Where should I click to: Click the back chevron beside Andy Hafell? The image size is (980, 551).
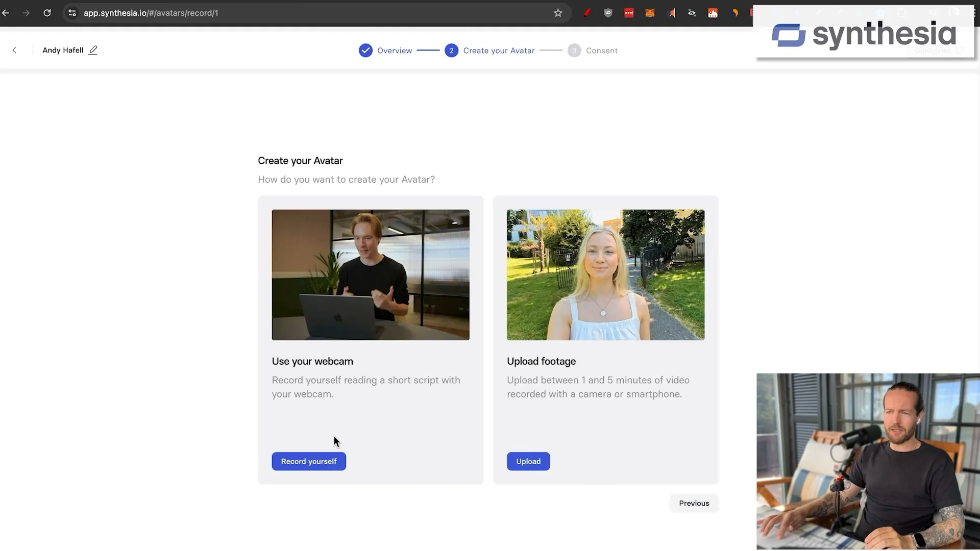pyautogui.click(x=14, y=50)
